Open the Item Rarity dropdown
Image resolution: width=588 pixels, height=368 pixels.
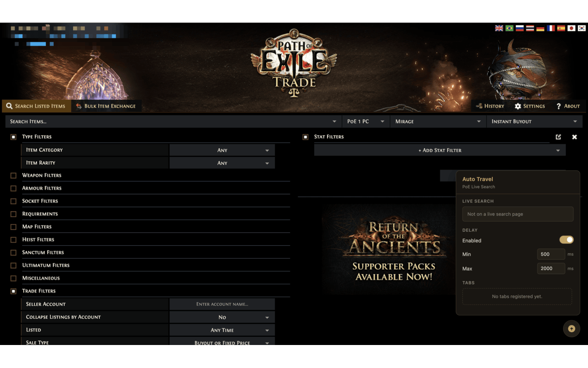click(x=222, y=163)
